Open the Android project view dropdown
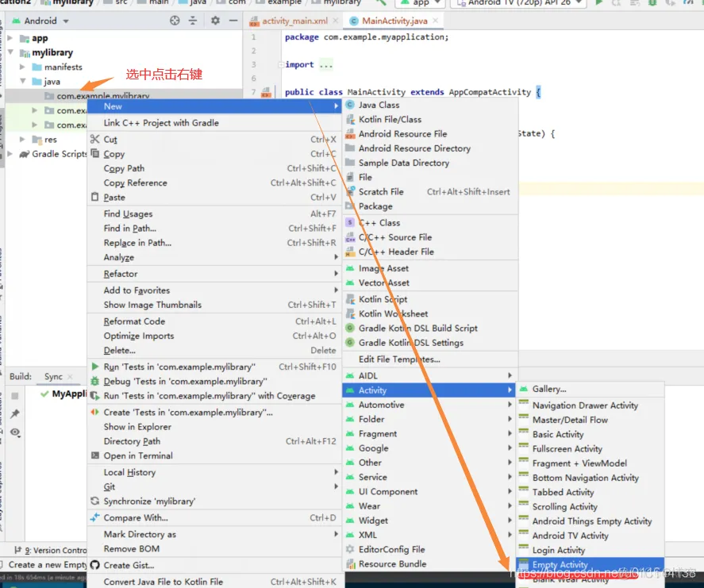 [x=40, y=21]
